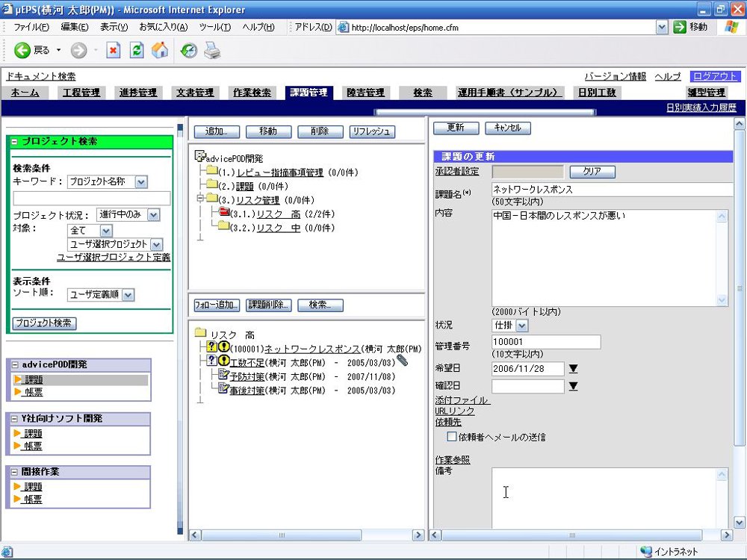The image size is (747, 560).
Task: Click orange arrow next to advicePOD開発 課題
Action: 18,379
